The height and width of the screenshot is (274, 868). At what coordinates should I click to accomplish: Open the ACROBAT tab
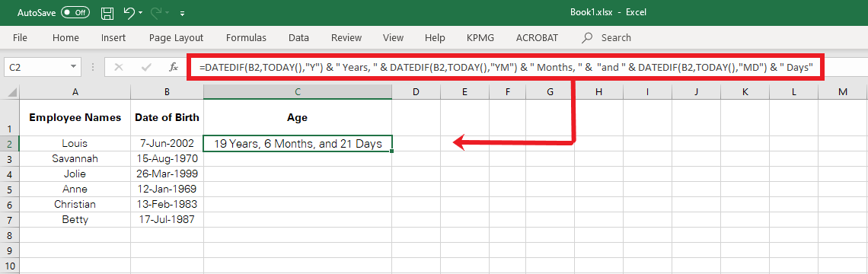coord(537,37)
